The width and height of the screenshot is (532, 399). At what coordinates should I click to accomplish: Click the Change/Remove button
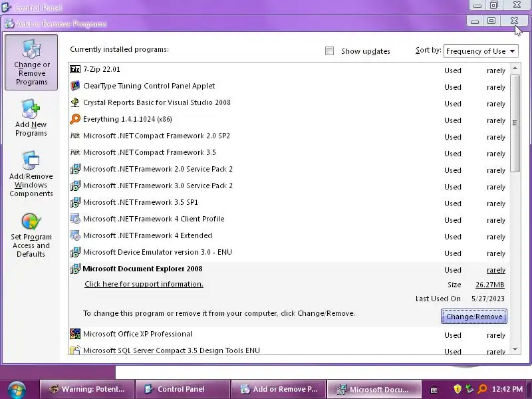tap(474, 317)
